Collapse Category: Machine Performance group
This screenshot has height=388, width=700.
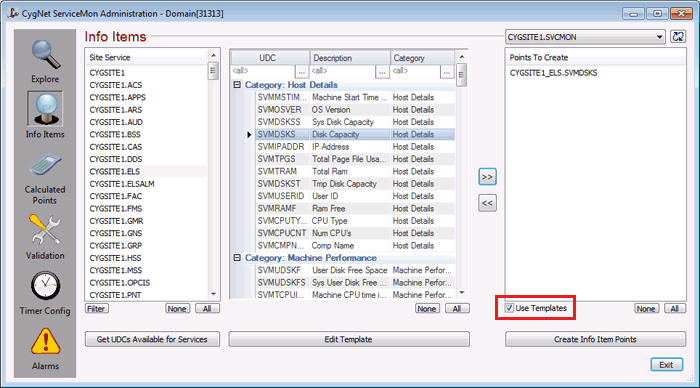(x=237, y=258)
